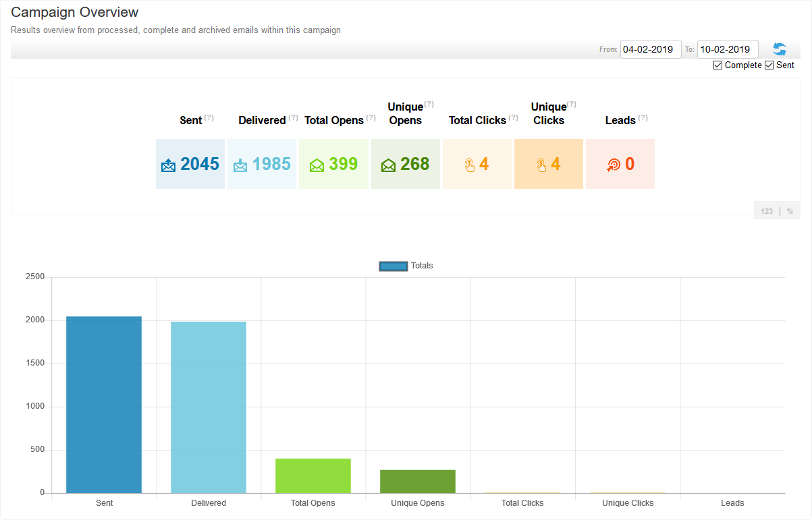
Task: Open the To date field
Action: coord(727,49)
